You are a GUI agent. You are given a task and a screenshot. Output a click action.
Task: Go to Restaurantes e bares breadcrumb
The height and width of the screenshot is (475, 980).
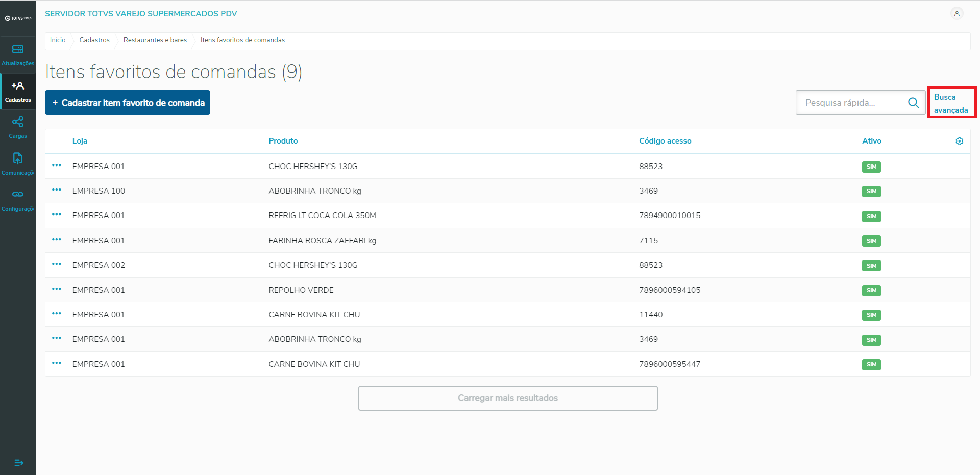point(155,40)
